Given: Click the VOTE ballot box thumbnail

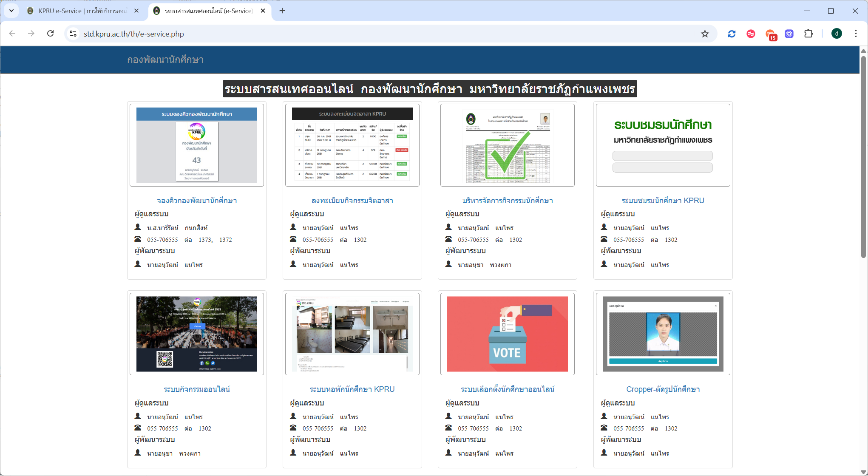Looking at the screenshot, I should point(507,334).
